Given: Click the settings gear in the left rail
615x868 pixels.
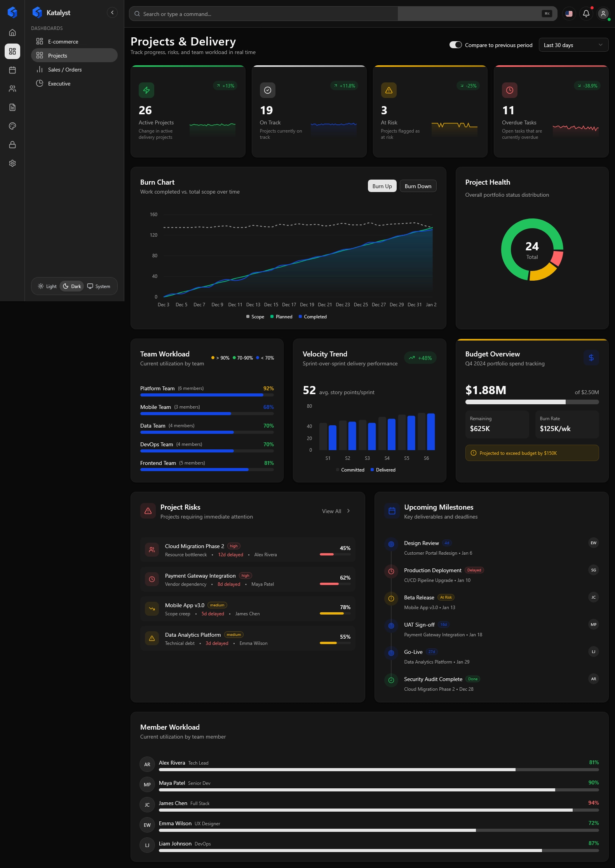Looking at the screenshot, I should tap(12, 163).
